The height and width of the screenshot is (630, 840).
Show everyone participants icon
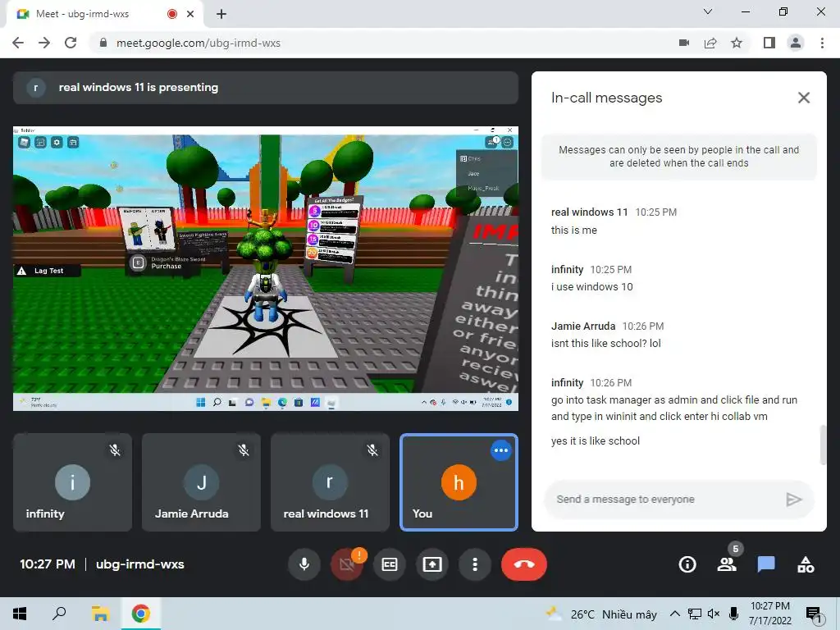coord(727,564)
